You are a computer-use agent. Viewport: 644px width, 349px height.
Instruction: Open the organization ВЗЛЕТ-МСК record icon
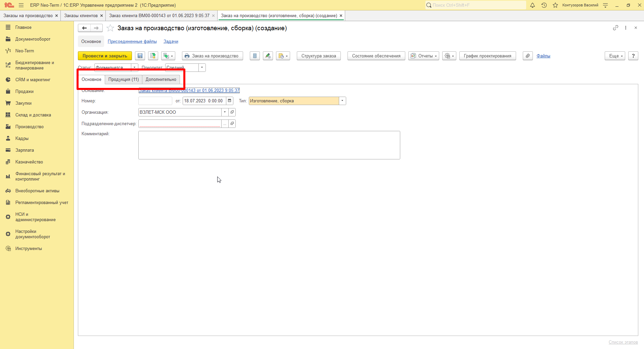(232, 112)
